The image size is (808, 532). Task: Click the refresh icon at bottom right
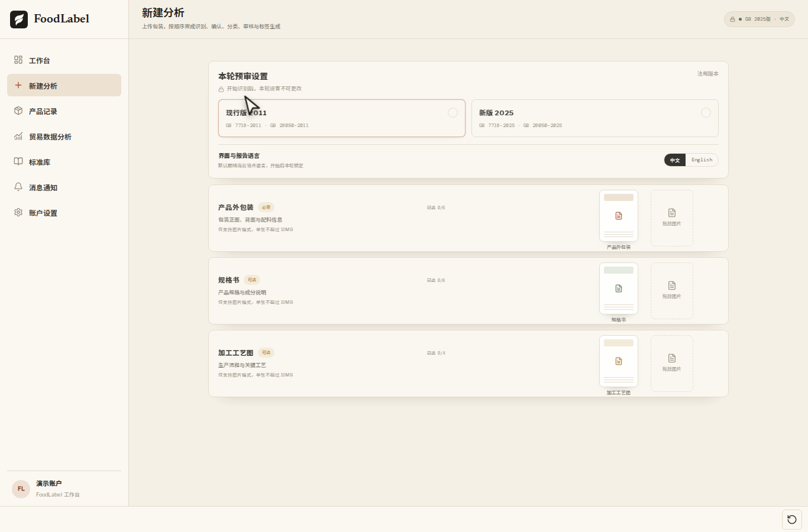(792, 520)
